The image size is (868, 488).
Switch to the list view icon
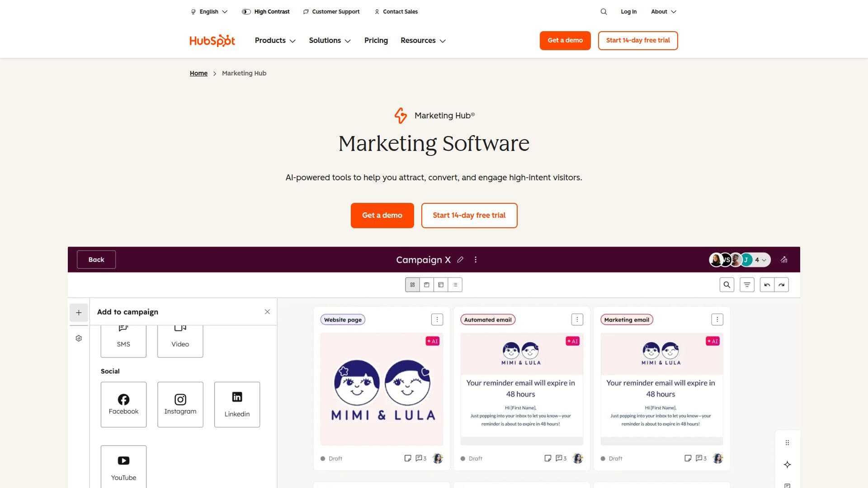pos(455,285)
